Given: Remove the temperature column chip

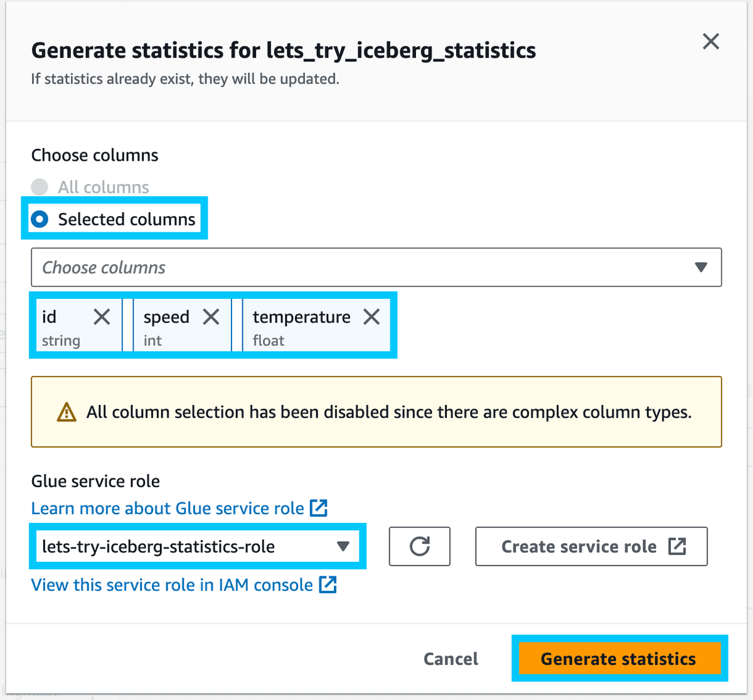Looking at the screenshot, I should tap(371, 317).
